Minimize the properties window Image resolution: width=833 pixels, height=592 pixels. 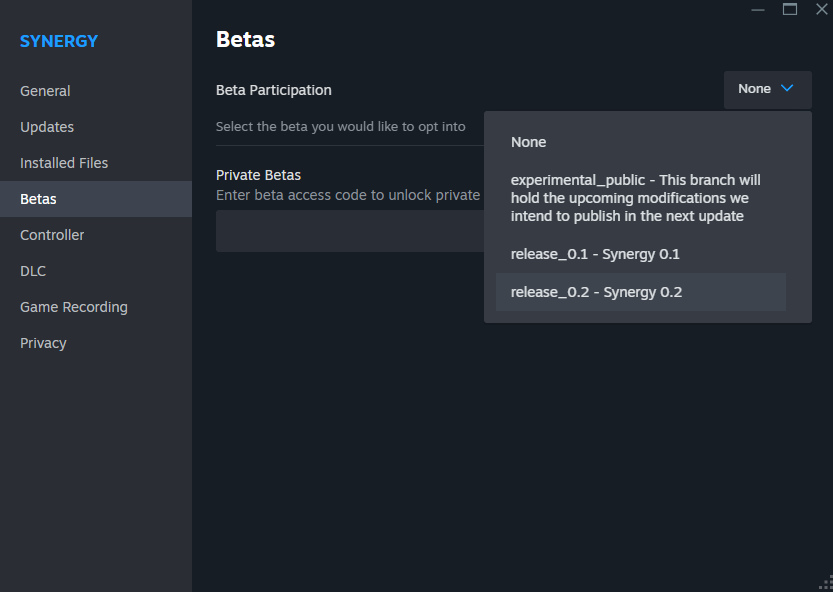click(x=758, y=10)
